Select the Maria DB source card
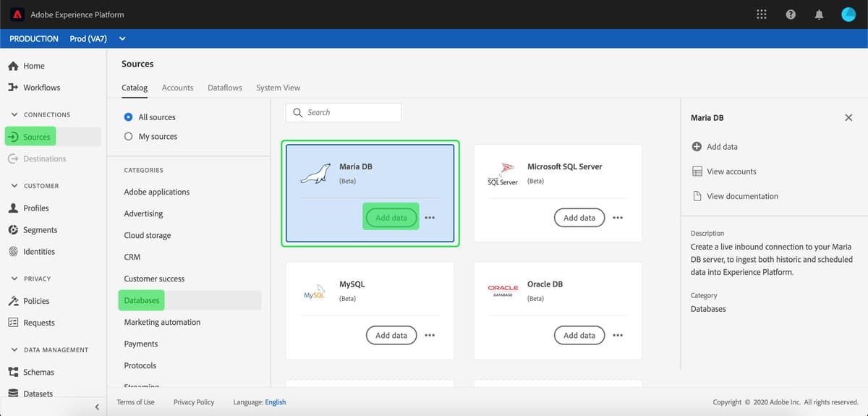 tap(370, 193)
